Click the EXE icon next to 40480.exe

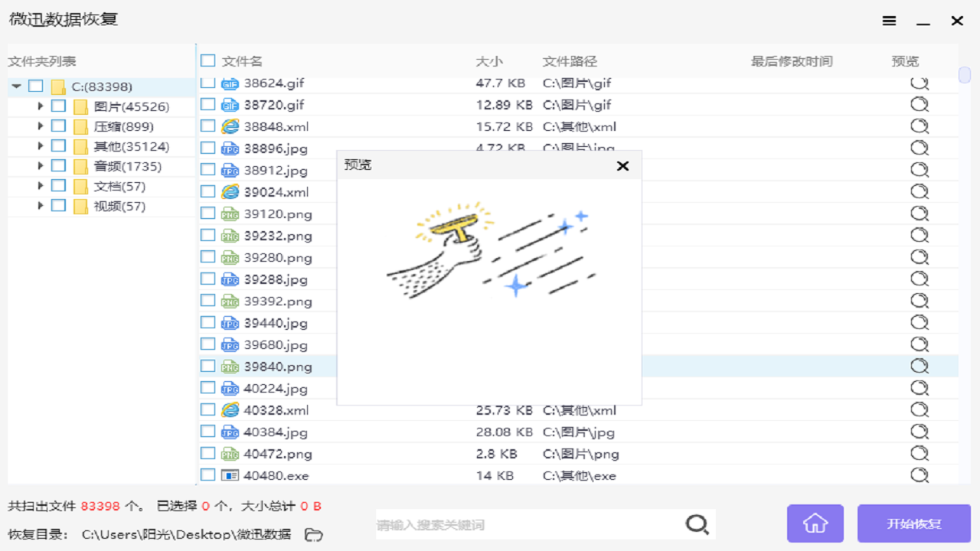pyautogui.click(x=229, y=475)
